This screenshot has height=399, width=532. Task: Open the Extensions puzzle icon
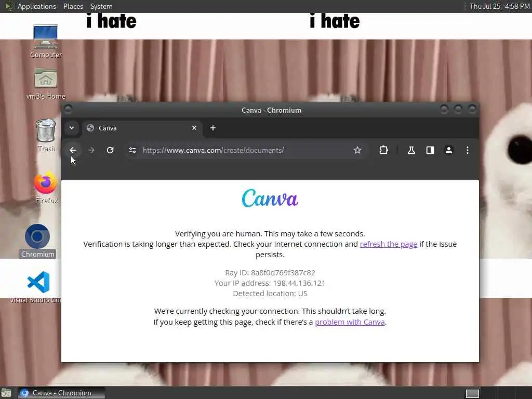tap(383, 150)
